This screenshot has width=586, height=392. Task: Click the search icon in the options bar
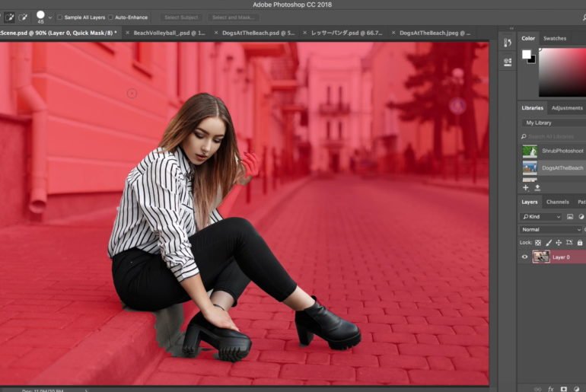click(584, 18)
